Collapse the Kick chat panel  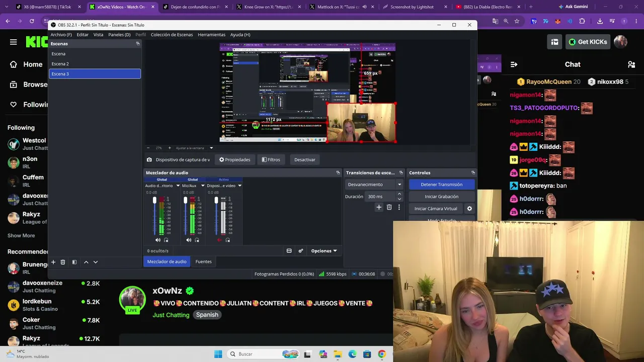[x=514, y=64]
